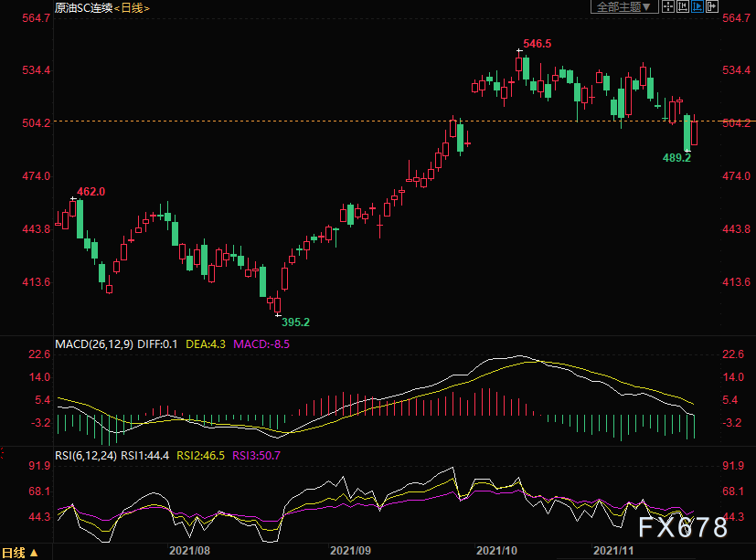
Task: Click the DIFF:0.1 value in MACD header
Action: coord(159,344)
